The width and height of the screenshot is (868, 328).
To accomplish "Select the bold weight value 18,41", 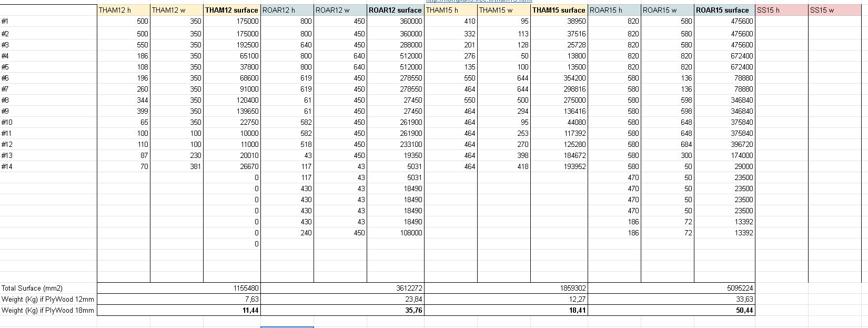I will (x=577, y=311).
